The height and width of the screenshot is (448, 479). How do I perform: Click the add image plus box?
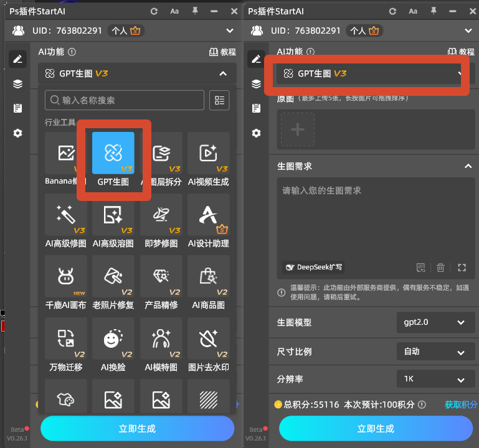click(x=298, y=129)
